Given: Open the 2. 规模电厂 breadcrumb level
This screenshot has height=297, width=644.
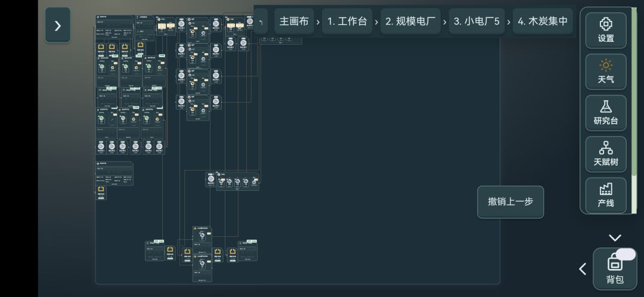Looking at the screenshot, I should click(x=410, y=21).
